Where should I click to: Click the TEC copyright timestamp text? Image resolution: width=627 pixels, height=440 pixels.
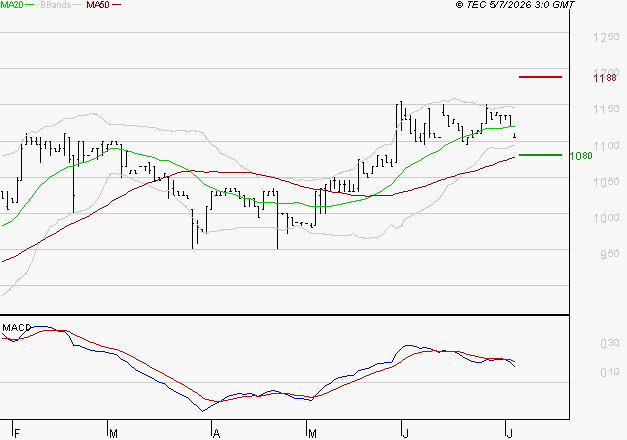515,5
